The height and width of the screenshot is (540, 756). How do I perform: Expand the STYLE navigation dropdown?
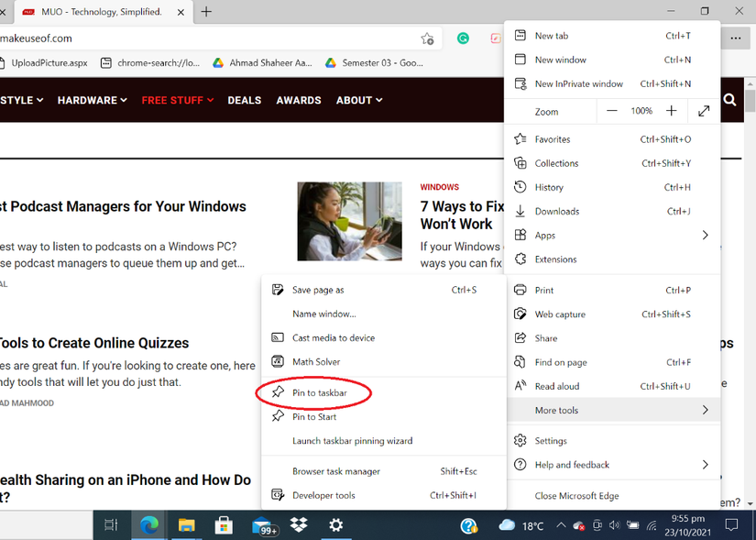pos(21,100)
